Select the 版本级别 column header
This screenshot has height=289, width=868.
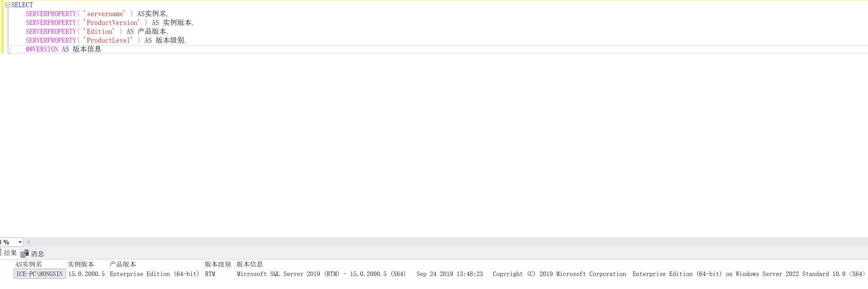(218, 264)
